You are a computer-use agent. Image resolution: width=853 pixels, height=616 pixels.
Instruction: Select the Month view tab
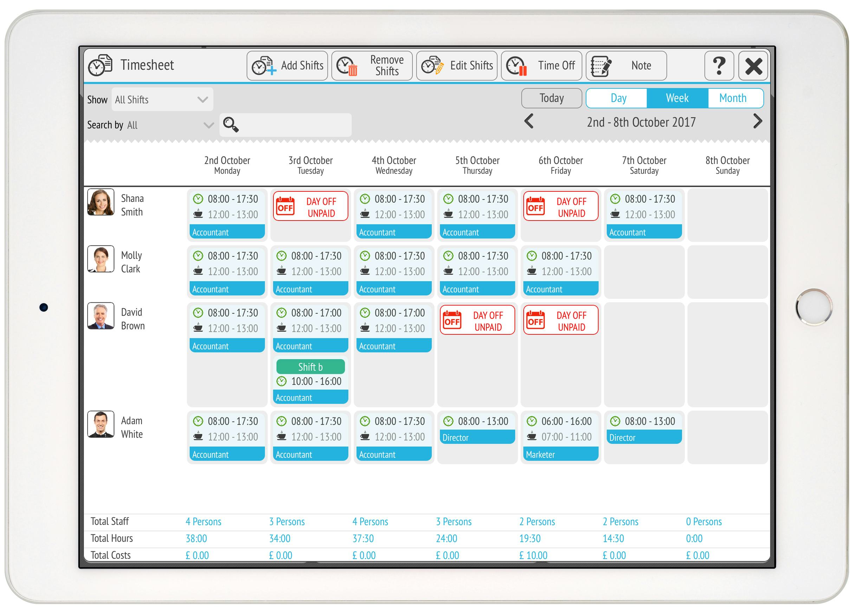click(733, 99)
